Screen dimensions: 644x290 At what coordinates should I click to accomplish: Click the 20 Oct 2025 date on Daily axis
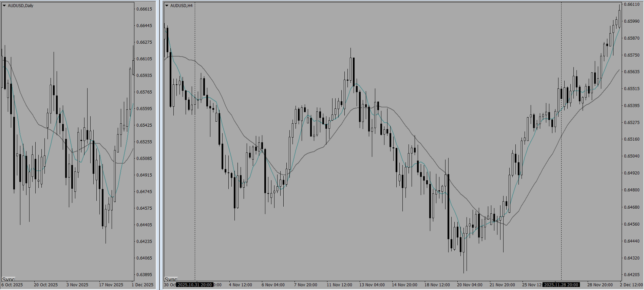click(46, 285)
